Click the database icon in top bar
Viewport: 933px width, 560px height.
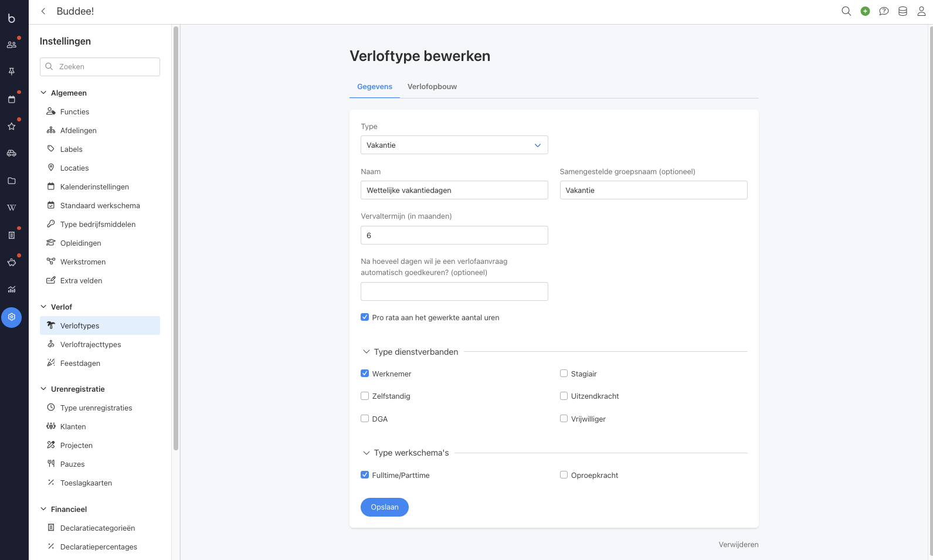903,11
